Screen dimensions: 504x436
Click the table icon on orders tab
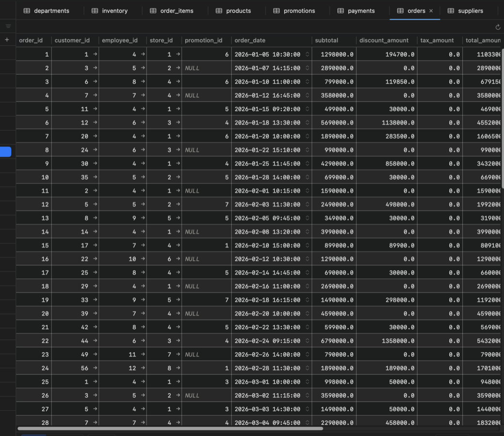(400, 11)
